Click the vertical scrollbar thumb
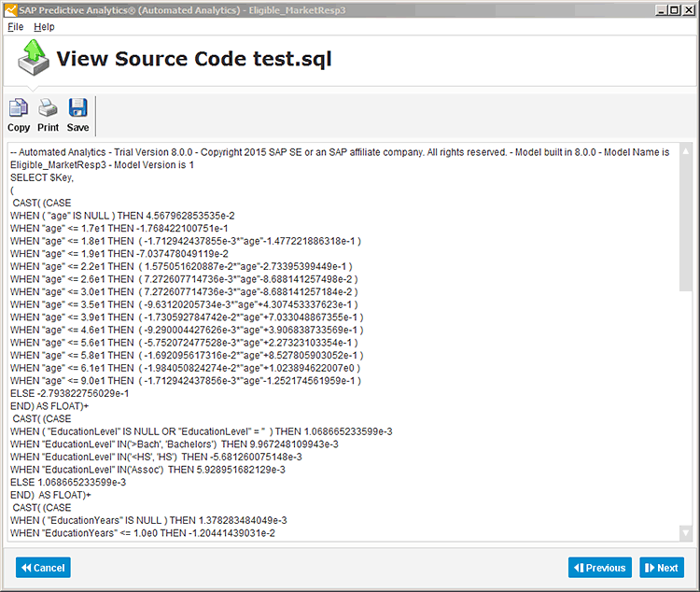Viewport: 700px width, 592px height. (x=685, y=224)
